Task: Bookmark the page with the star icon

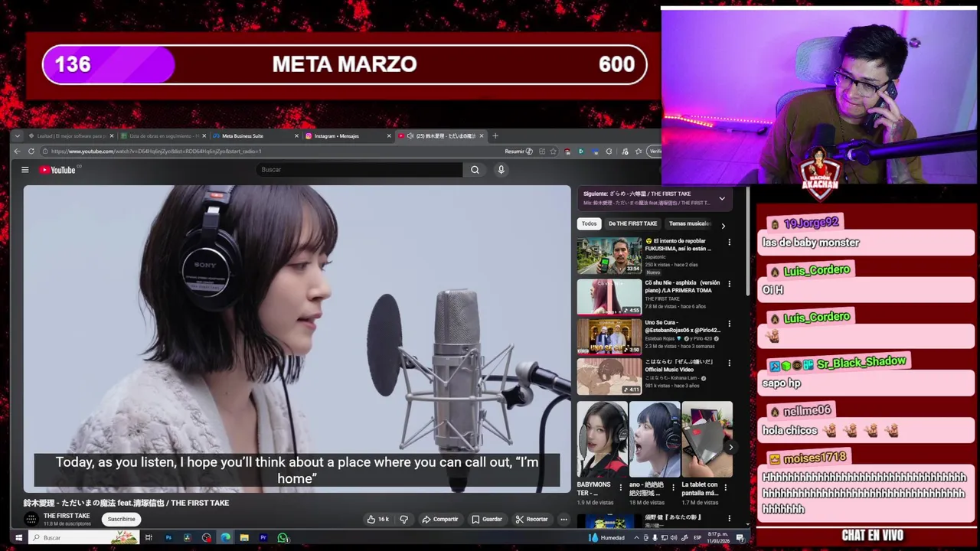Action: [554, 152]
